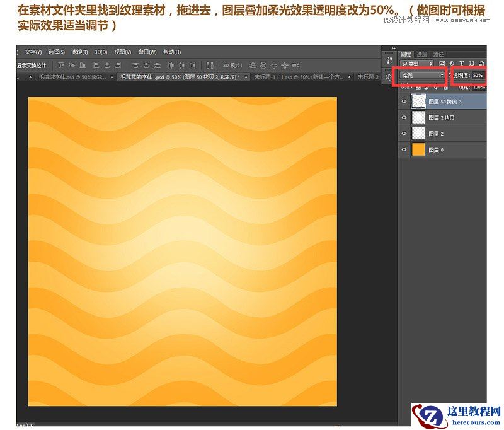
Task: Open the 柔光 blend mode dropdown
Action: [x=422, y=75]
